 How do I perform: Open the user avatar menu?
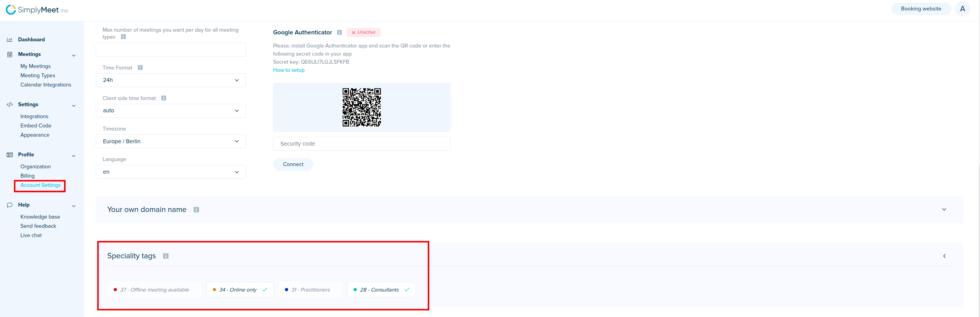point(962,9)
